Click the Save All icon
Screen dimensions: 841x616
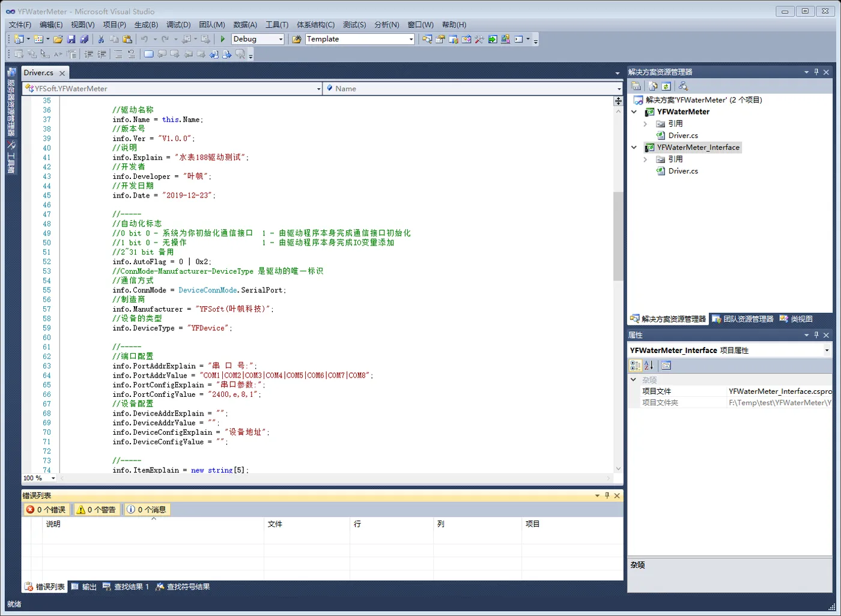pyautogui.click(x=85, y=39)
